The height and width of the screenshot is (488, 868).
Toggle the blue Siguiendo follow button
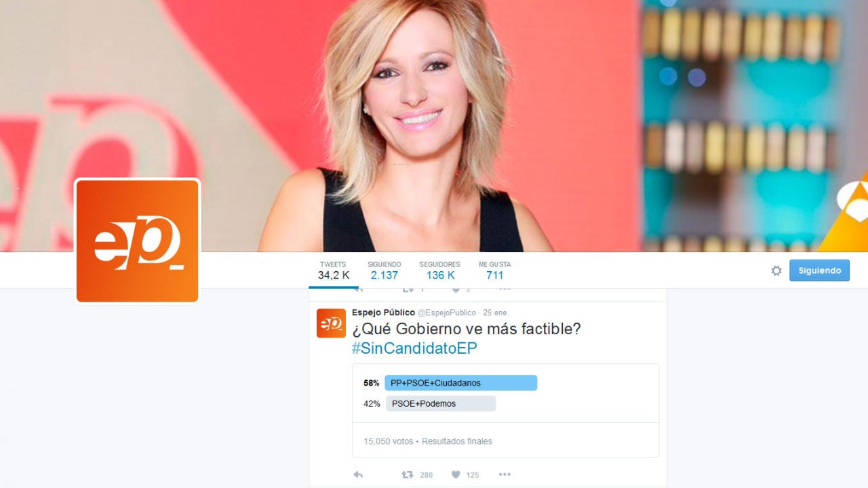click(819, 270)
